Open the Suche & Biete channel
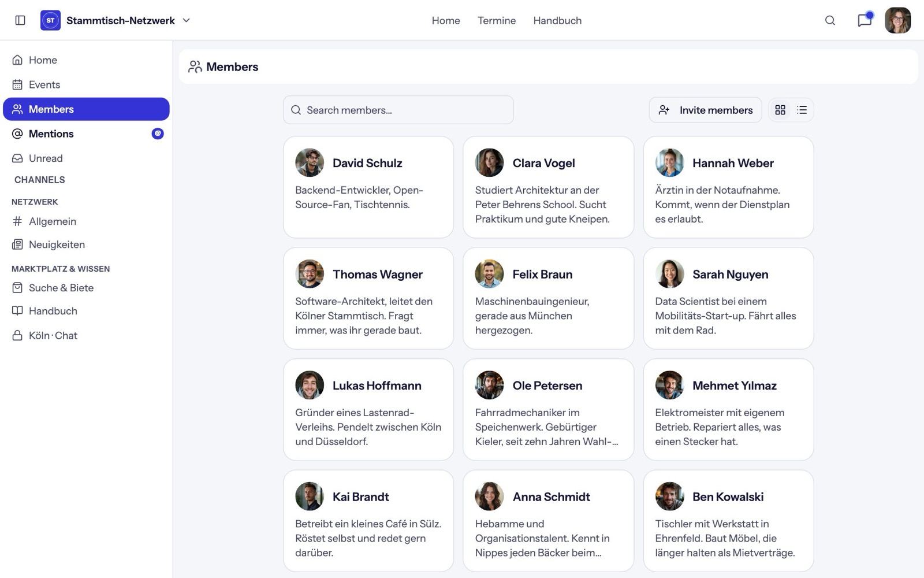 [86, 288]
